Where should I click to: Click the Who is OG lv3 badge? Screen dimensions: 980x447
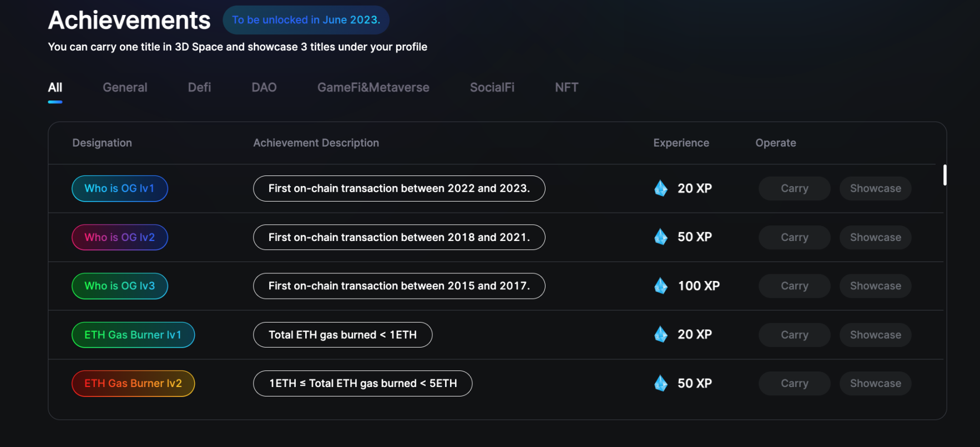click(119, 286)
